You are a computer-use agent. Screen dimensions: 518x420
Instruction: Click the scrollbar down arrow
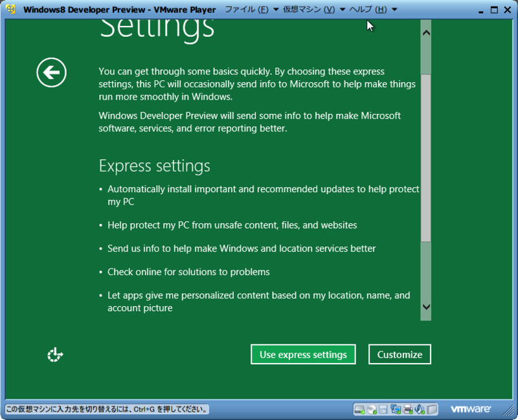426,307
